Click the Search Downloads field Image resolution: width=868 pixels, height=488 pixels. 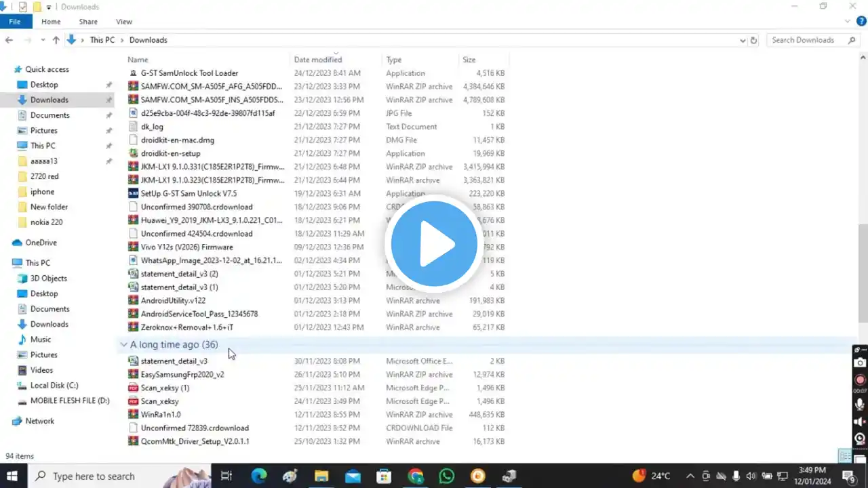pos(812,40)
